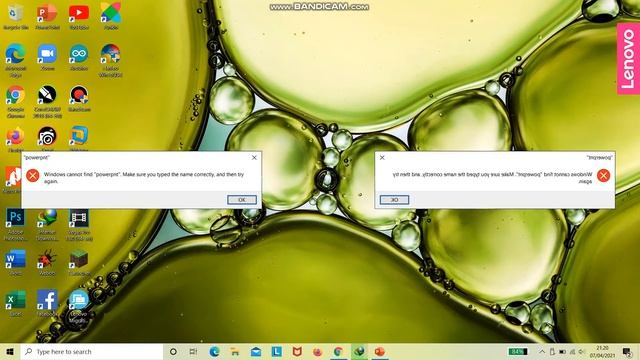Close the mirrored right error dialog
This screenshot has height=360, width=640.
[x=382, y=158]
